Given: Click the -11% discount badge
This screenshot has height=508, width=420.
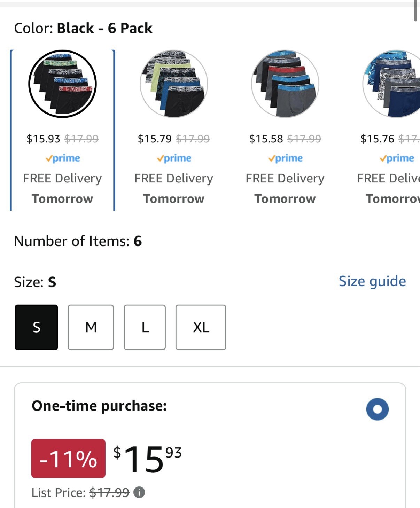Looking at the screenshot, I should (68, 459).
